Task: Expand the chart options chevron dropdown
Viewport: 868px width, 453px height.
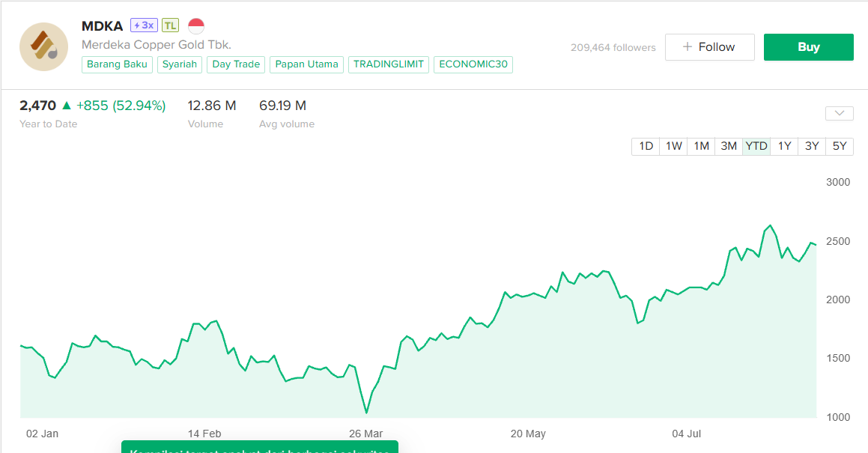Action: tap(840, 113)
